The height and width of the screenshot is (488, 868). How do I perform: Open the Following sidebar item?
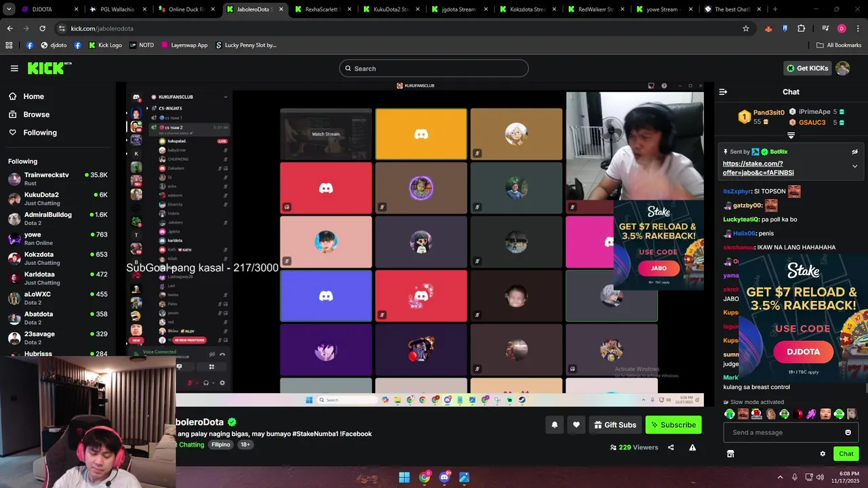point(40,133)
